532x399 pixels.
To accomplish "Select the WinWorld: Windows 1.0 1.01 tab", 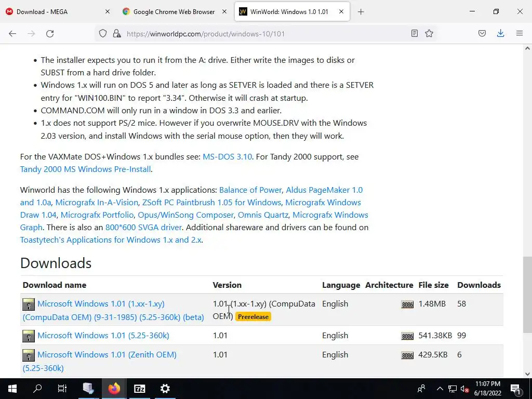I will pyautogui.click(x=292, y=11).
